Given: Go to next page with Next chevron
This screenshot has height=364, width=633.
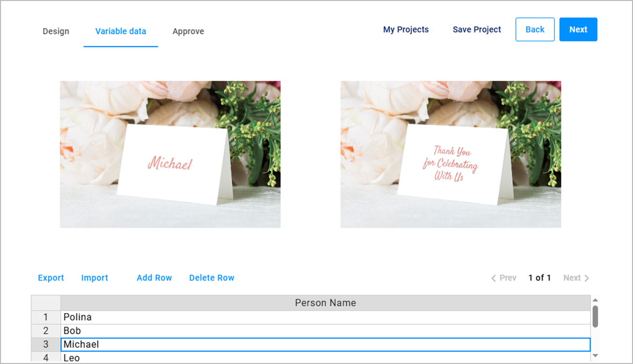Looking at the screenshot, I should pos(575,277).
